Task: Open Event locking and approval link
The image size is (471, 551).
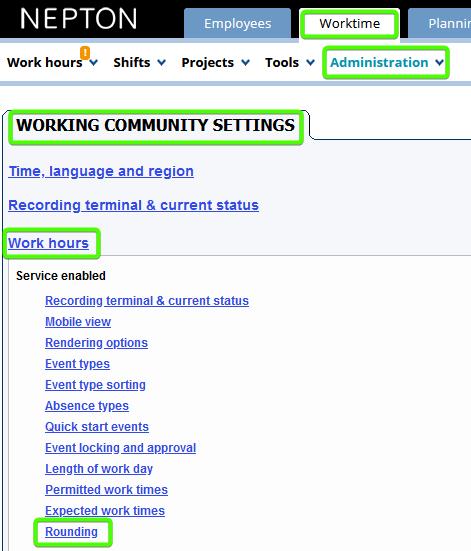Action: (x=121, y=448)
